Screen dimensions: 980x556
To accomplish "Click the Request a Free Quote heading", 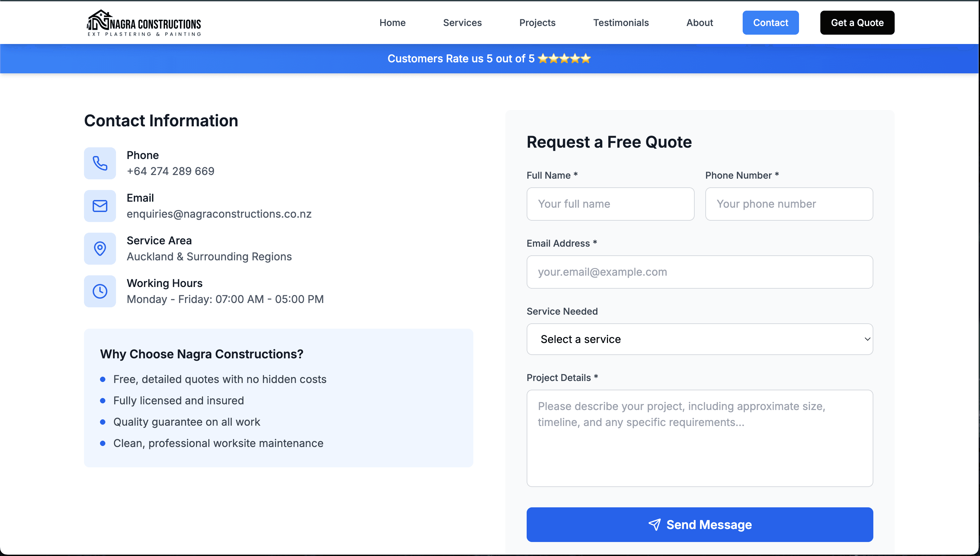I will tap(609, 142).
